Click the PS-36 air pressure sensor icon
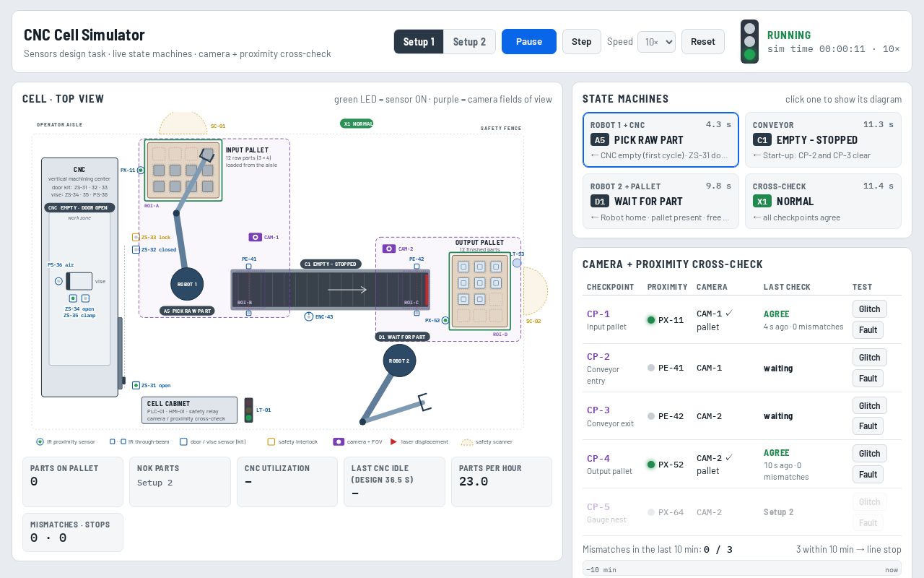Image resolution: width=924 pixels, height=578 pixels. [58, 281]
